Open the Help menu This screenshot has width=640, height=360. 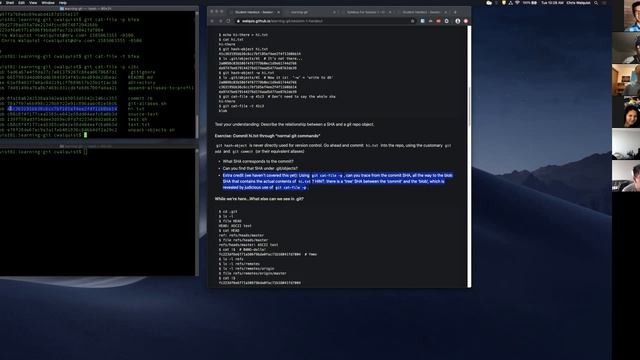(62, 2)
